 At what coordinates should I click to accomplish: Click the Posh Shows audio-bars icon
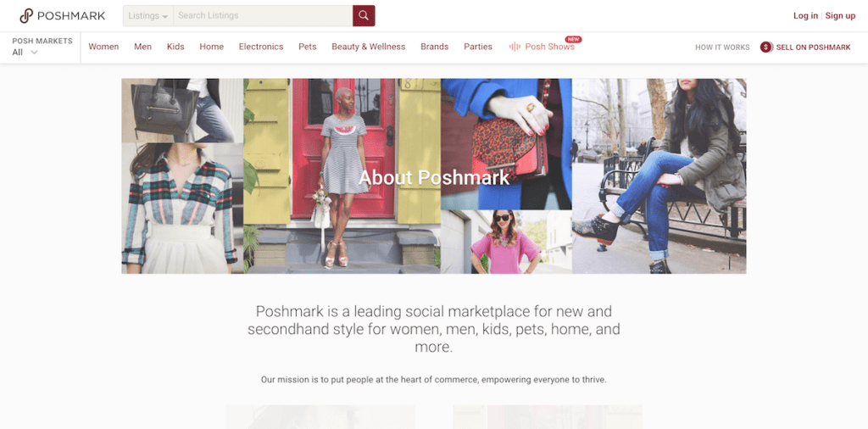[x=515, y=47]
